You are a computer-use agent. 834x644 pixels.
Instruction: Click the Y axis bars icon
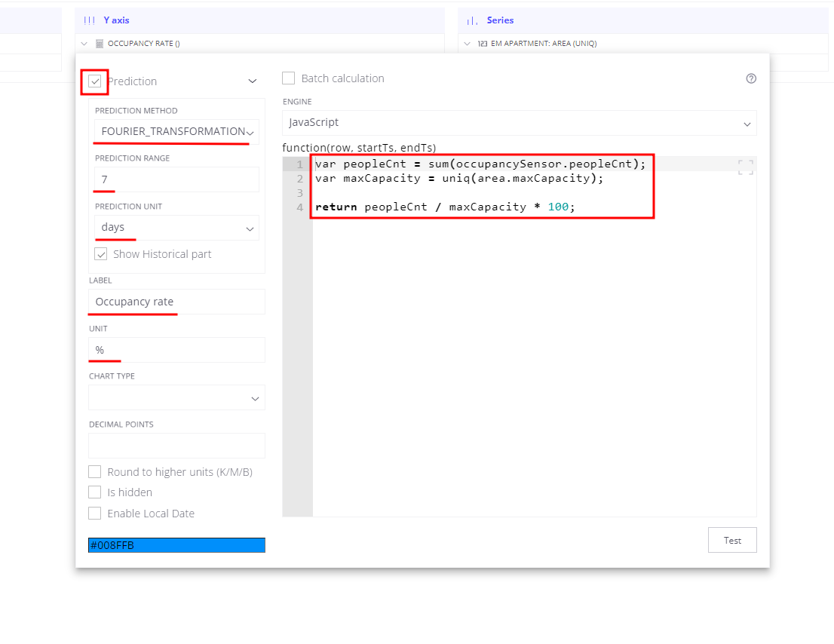[x=89, y=20]
